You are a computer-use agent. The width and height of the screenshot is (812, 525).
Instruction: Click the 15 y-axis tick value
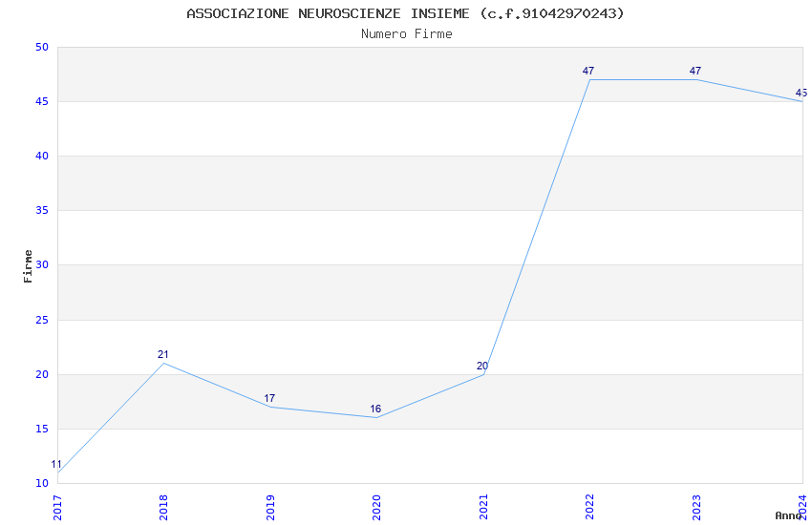[42, 429]
